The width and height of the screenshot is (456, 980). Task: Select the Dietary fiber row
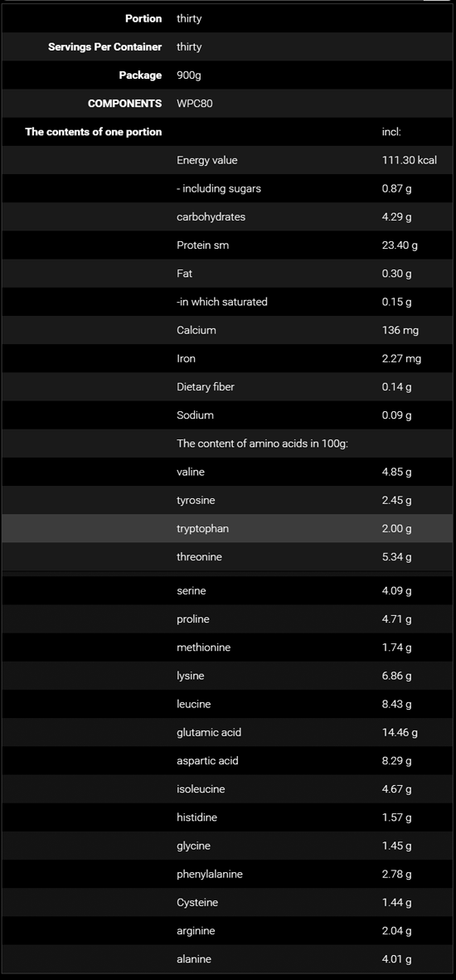coord(227,387)
